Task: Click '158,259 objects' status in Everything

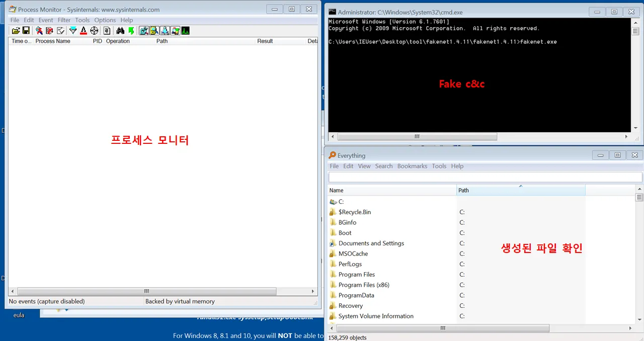Action: [x=347, y=337]
